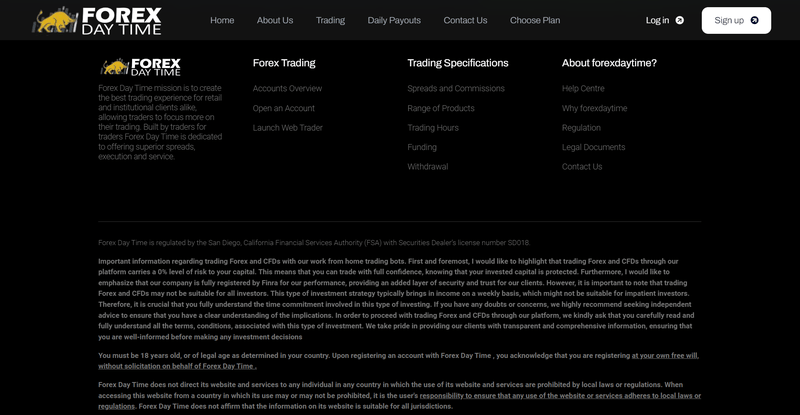
Task: Click the Sign up button
Action: coord(736,20)
